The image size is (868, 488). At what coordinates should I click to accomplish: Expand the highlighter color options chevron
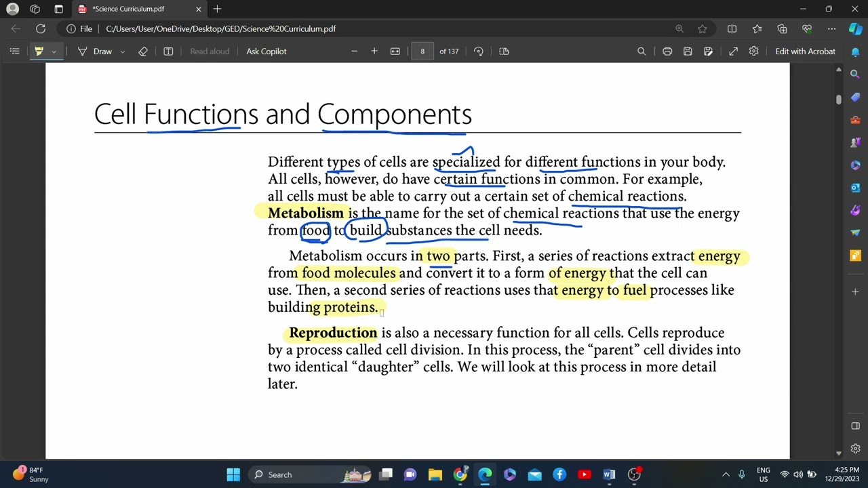(x=54, y=52)
